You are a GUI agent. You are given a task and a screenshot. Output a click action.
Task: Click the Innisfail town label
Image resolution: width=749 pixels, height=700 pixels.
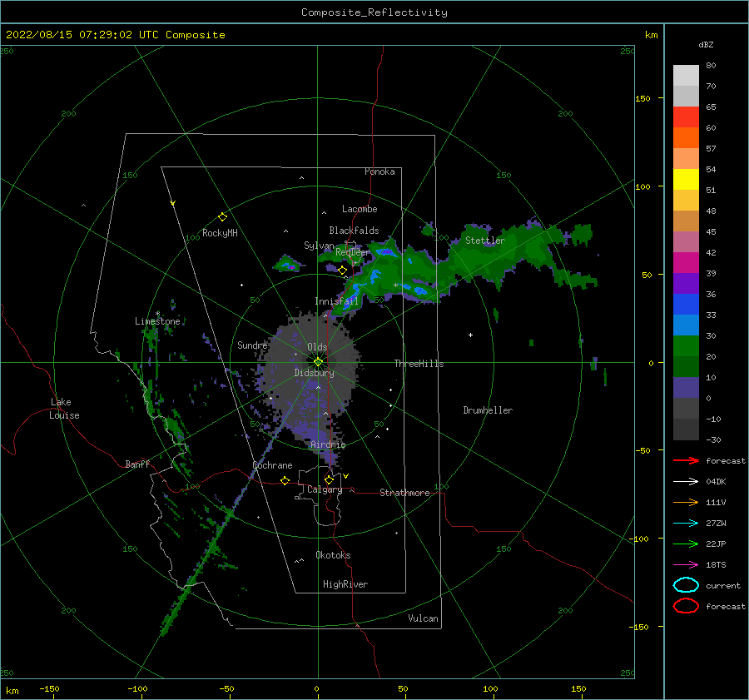pos(336,301)
